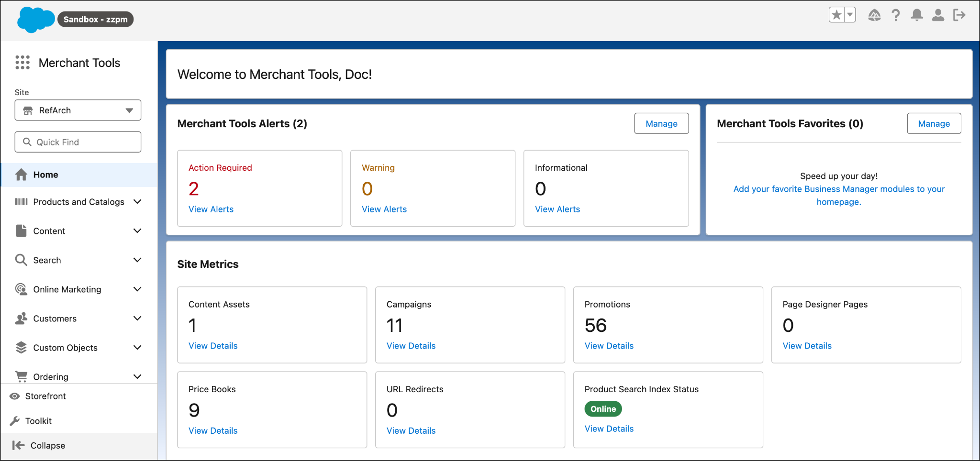Image resolution: width=980 pixels, height=461 pixels.
Task: Click the help question mark icon
Action: (896, 15)
